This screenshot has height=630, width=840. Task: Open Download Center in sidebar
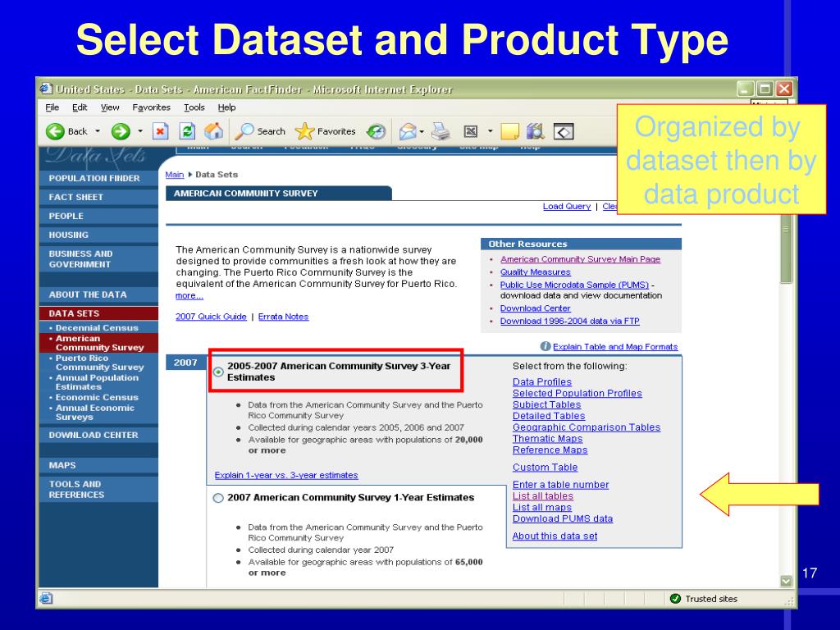pos(98,435)
